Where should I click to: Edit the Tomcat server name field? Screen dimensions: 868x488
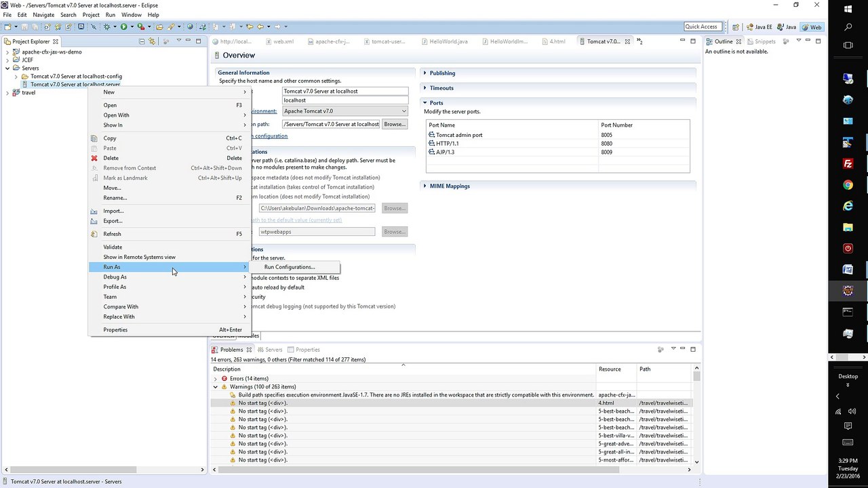(345, 91)
